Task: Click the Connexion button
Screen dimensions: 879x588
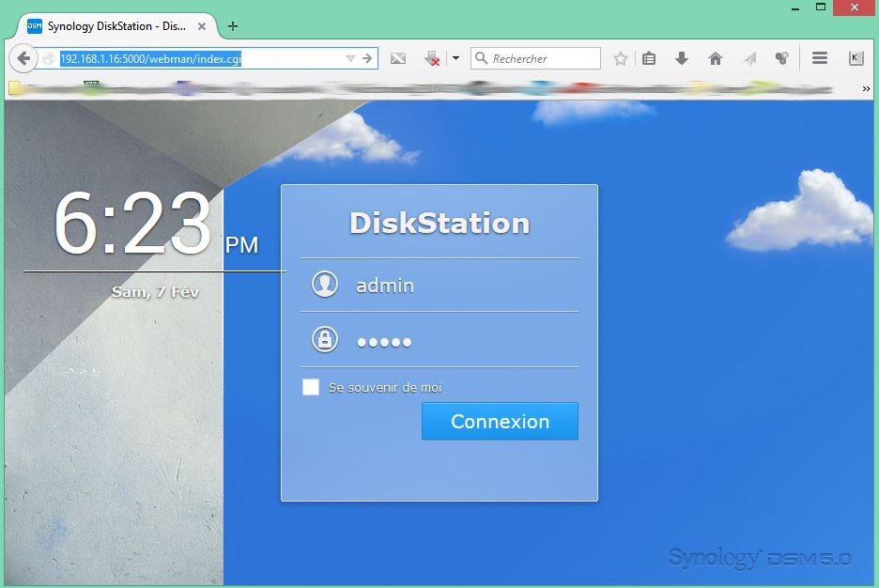Action: point(500,421)
